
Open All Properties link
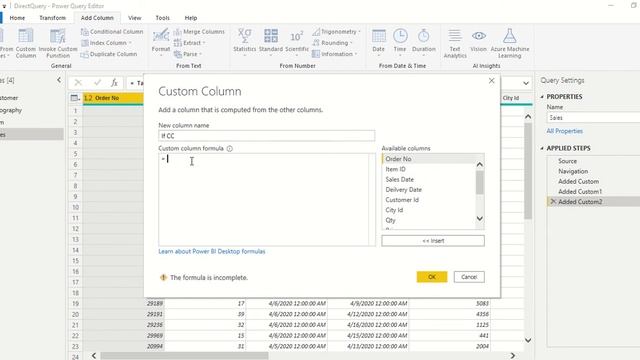(x=564, y=131)
